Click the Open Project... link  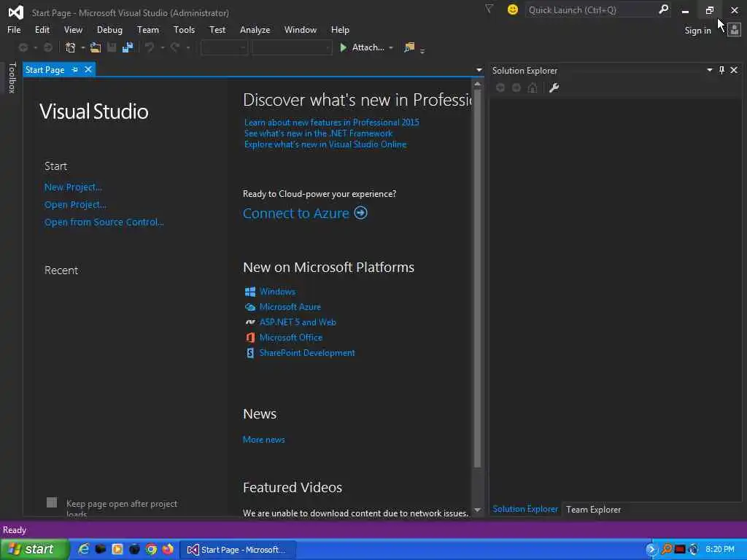(75, 205)
